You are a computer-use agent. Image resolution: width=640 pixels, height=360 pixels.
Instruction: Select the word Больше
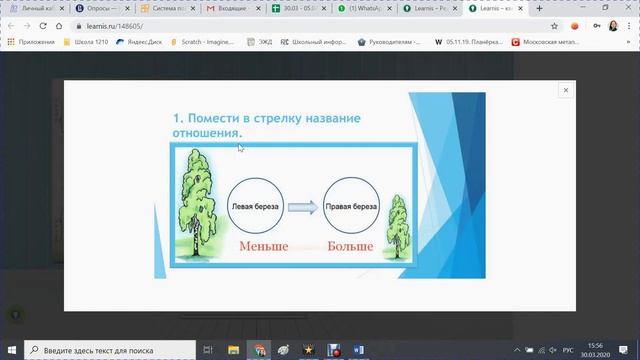(350, 247)
